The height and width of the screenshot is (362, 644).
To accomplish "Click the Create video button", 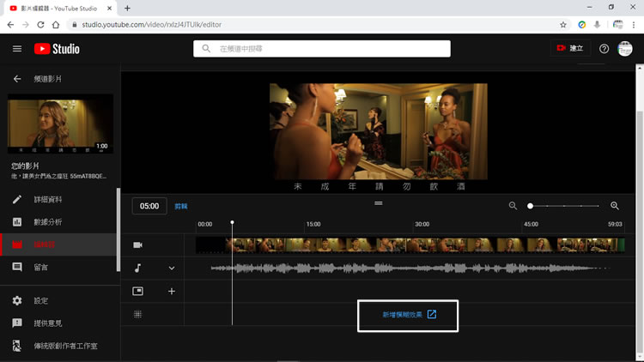I will pyautogui.click(x=570, y=48).
